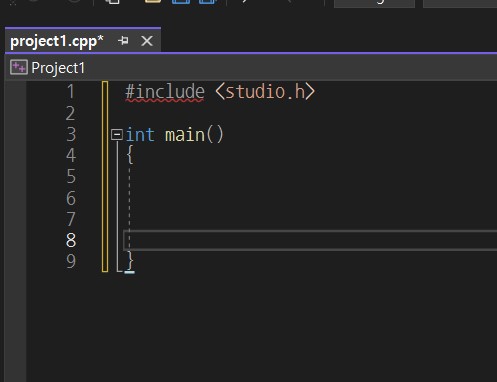This screenshot has height=382, width=497.
Task: Click the main function name
Action: coord(185,135)
